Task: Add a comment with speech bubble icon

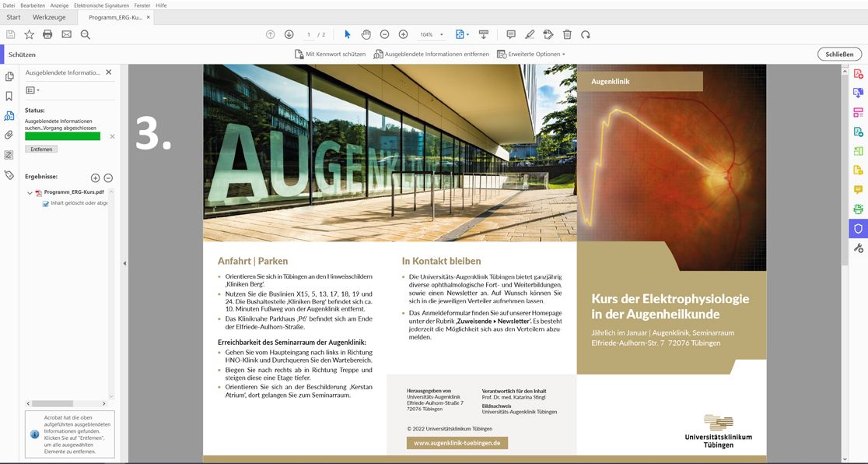Action: pyautogui.click(x=511, y=34)
